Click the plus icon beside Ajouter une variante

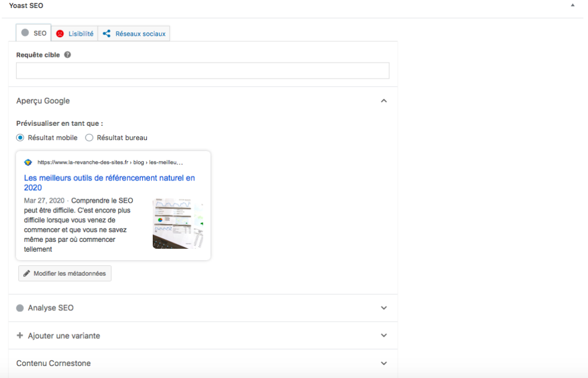coord(20,335)
